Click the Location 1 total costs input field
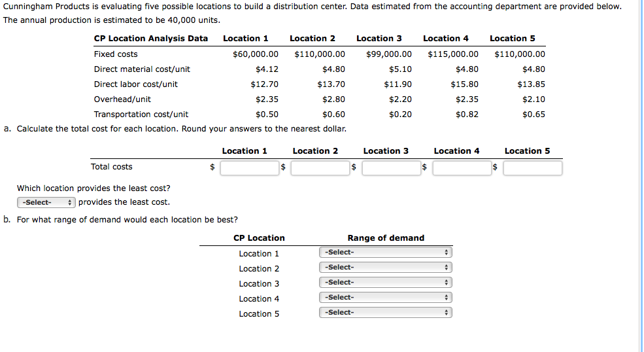The width and height of the screenshot is (644, 352). [250, 167]
